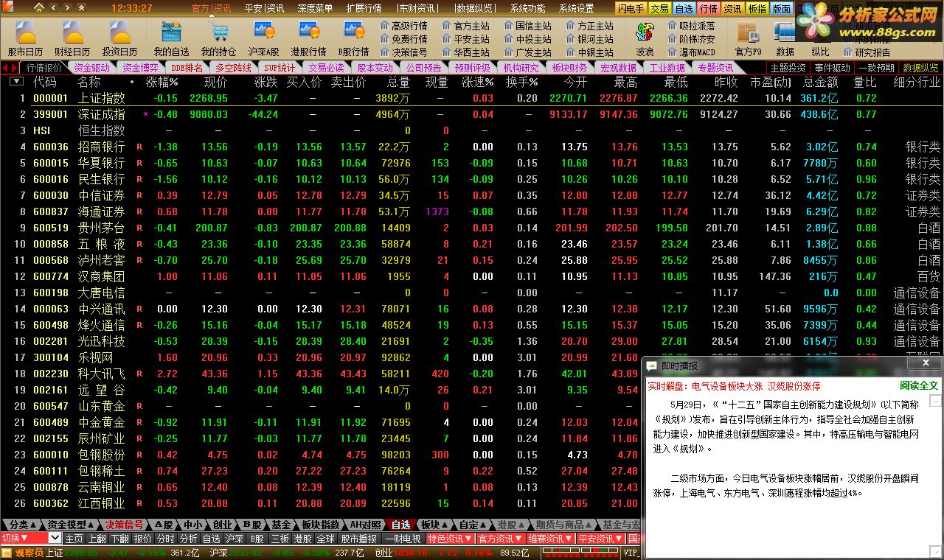This screenshot has width=944, height=560.
Task: Open the 系统设置 menu
Action: [577, 8]
